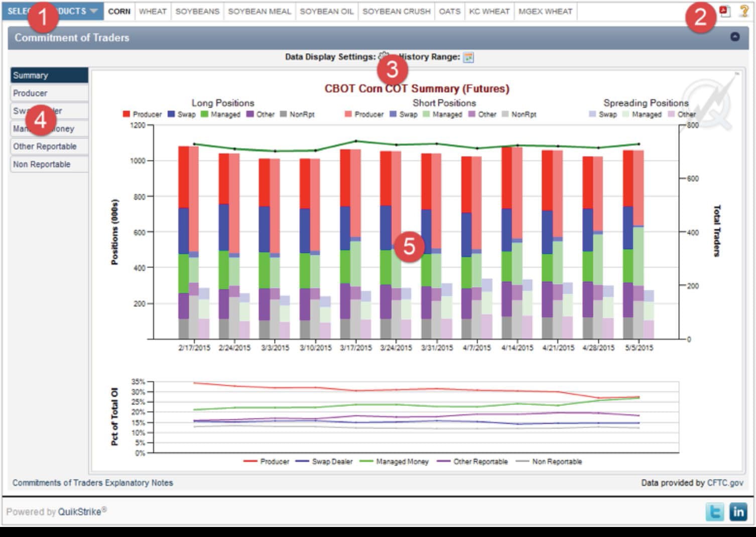Screen dimensions: 756x537
Task: Click the 4/7/2015 date label
Action: [x=477, y=348]
